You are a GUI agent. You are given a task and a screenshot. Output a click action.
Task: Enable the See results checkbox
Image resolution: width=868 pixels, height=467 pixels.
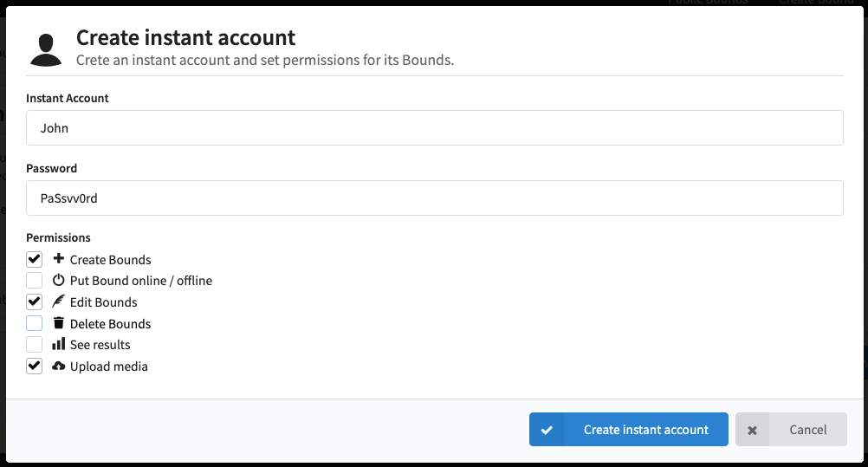click(34, 344)
